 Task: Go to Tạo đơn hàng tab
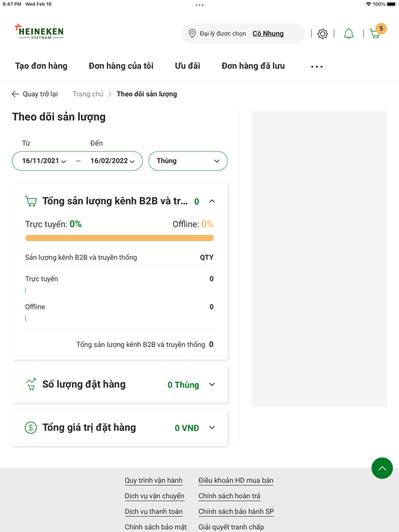(x=41, y=66)
